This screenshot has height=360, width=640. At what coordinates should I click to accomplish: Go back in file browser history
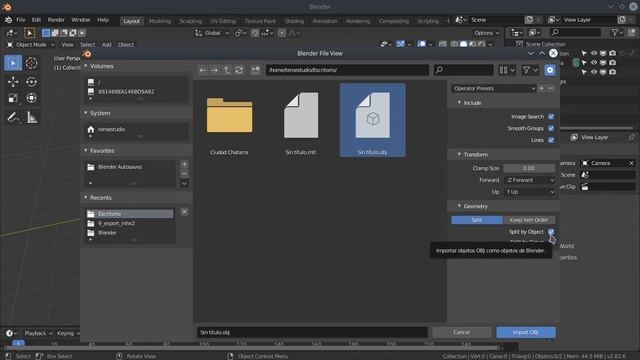(x=203, y=70)
